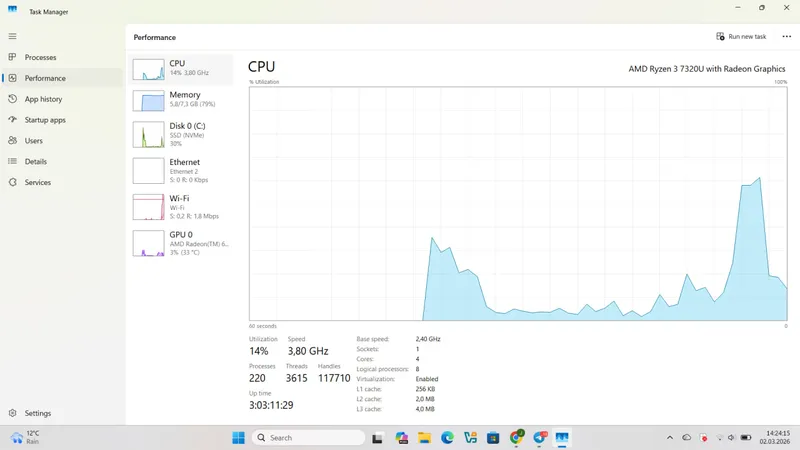Open the Details page

pos(62,161)
